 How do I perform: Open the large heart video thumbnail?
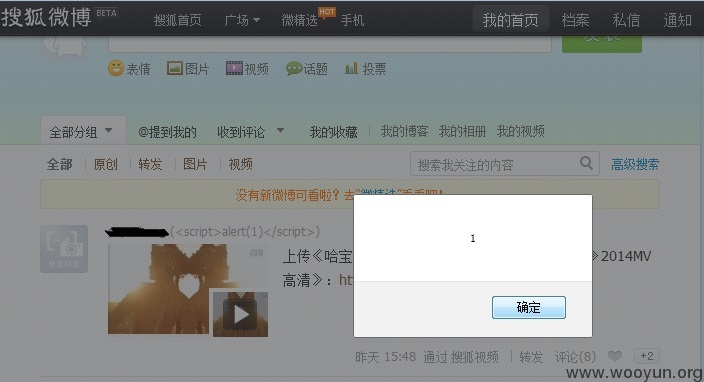click(158, 289)
